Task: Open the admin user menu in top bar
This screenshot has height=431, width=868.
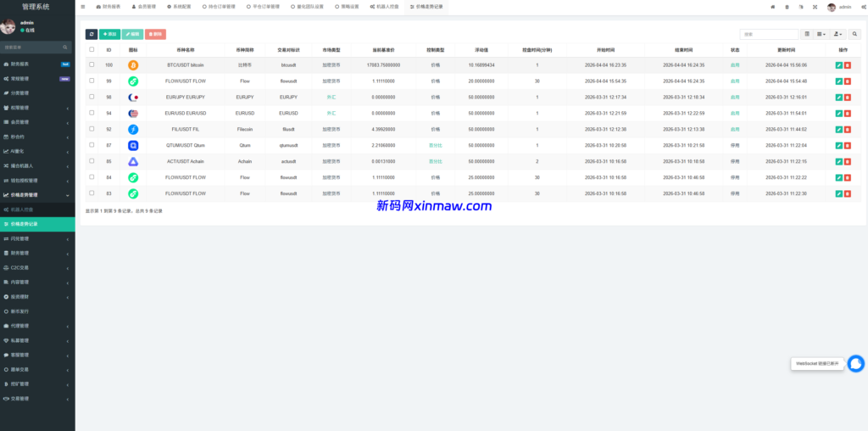Action: (839, 7)
